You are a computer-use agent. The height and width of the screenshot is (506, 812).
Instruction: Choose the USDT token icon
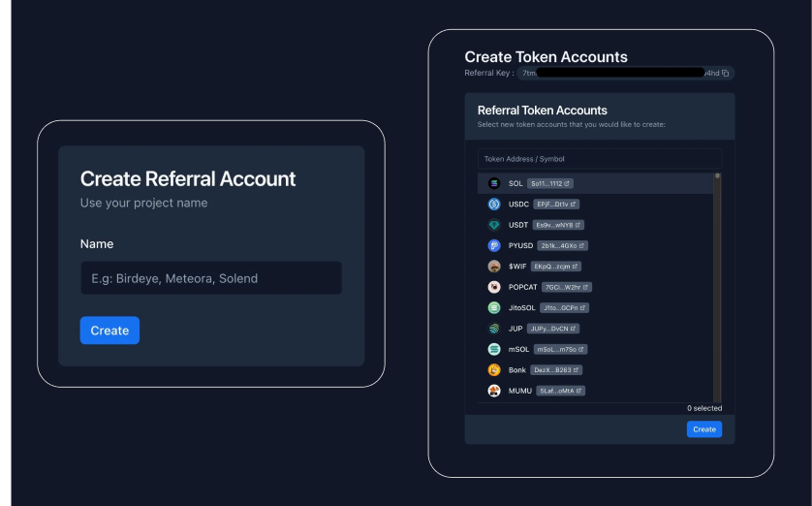(493, 225)
